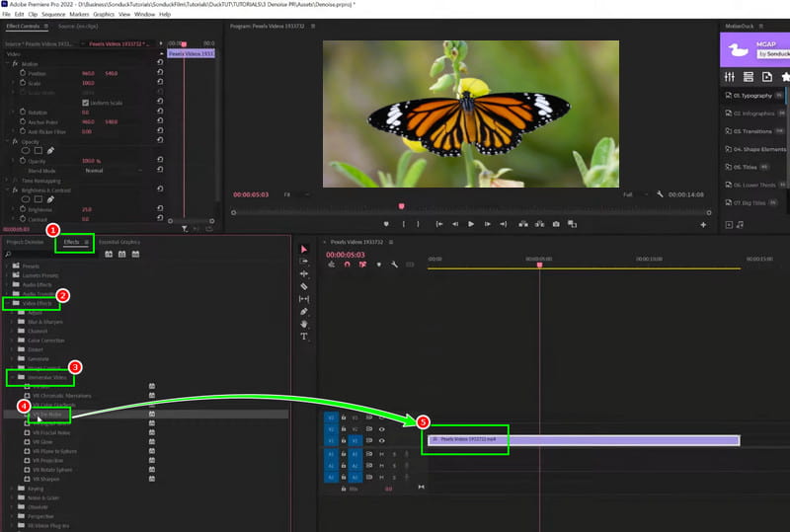Screen dimensions: 790x532
Task: Select the Razor tool in the timeline toolbar
Action: click(x=304, y=286)
